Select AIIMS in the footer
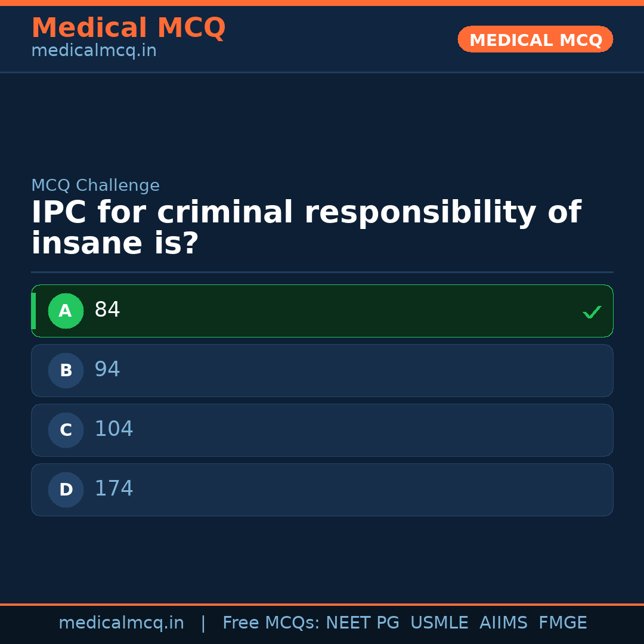644x644 pixels. coord(503,623)
